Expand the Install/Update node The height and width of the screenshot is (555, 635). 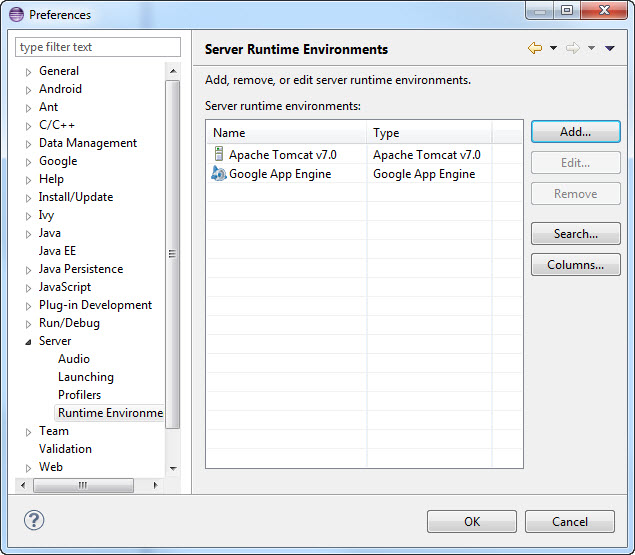tap(28, 199)
